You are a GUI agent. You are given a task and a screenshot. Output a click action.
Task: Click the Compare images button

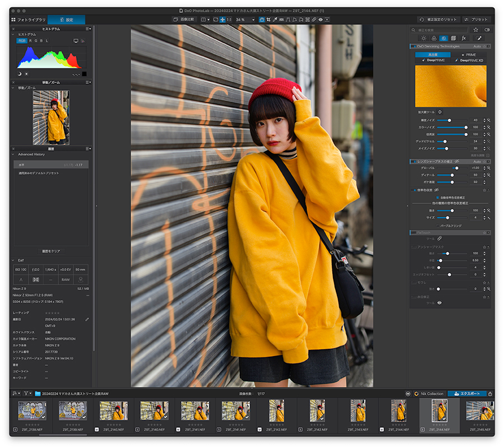point(184,20)
